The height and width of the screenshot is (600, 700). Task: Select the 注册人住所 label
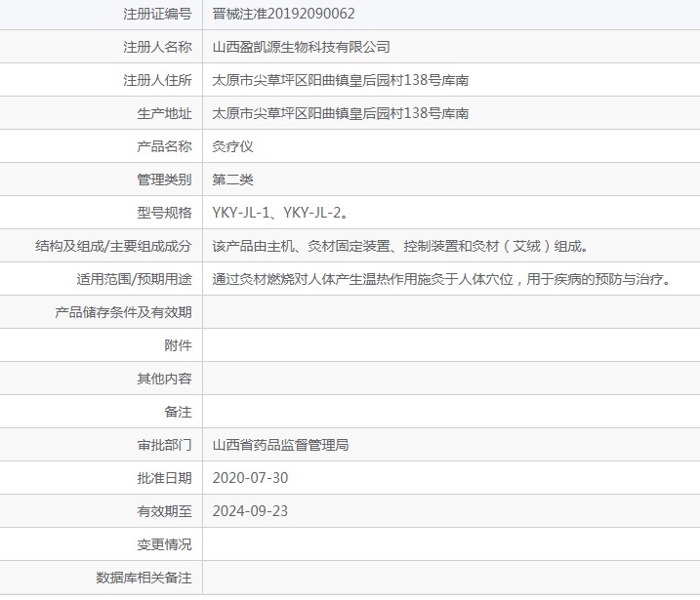click(x=157, y=80)
